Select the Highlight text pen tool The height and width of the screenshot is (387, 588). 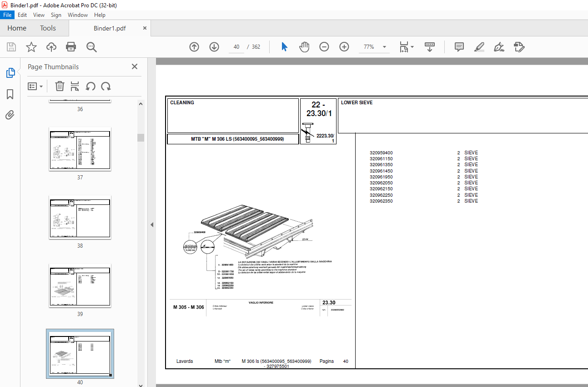coord(479,47)
